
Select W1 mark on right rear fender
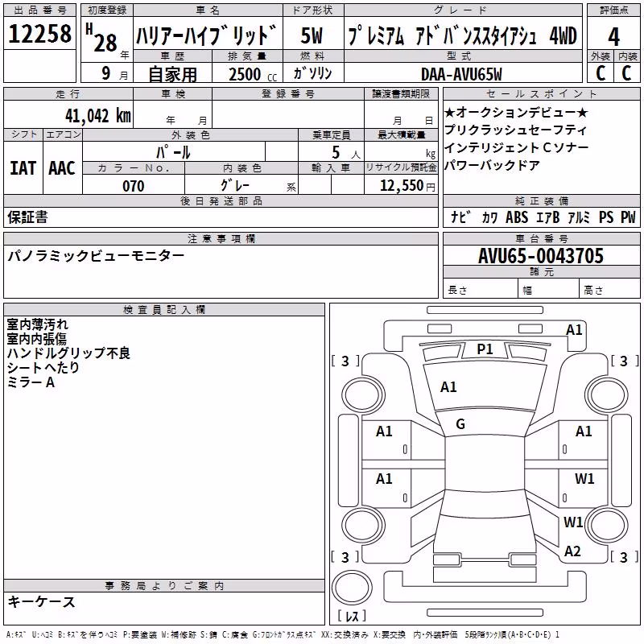tap(573, 522)
